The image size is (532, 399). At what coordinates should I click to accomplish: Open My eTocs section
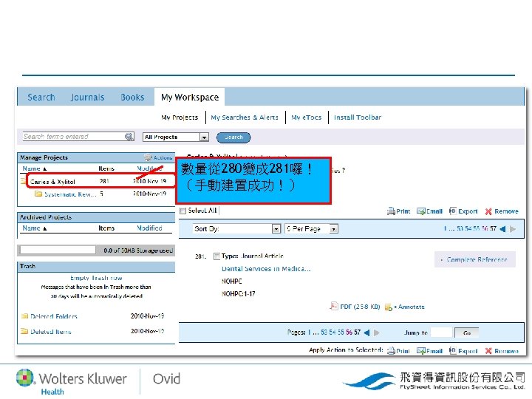[x=307, y=117]
